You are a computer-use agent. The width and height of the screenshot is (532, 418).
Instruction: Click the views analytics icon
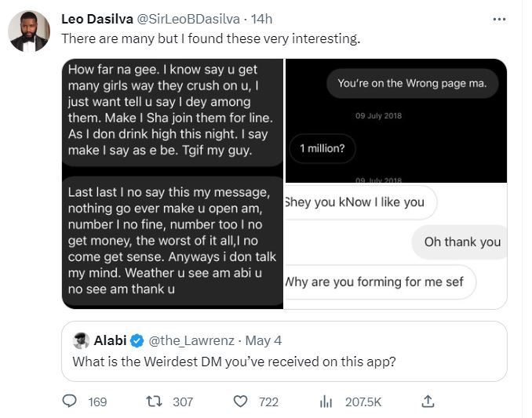[326, 402]
